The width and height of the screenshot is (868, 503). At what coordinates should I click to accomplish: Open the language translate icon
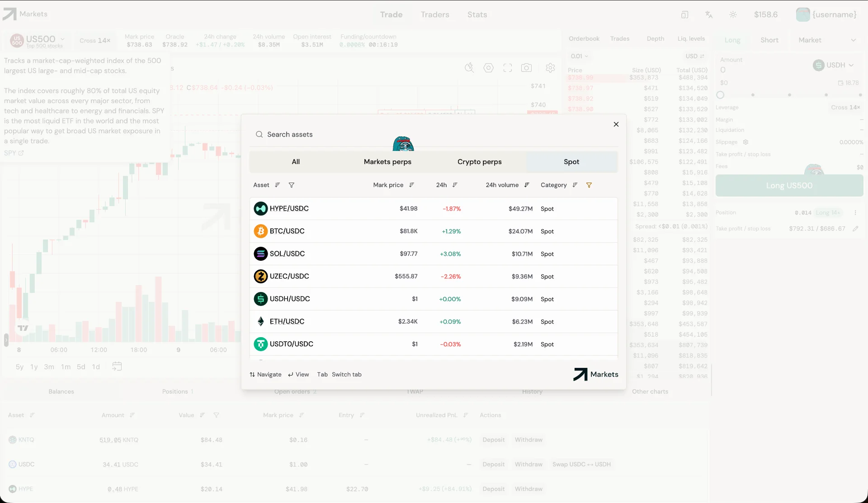pos(708,14)
